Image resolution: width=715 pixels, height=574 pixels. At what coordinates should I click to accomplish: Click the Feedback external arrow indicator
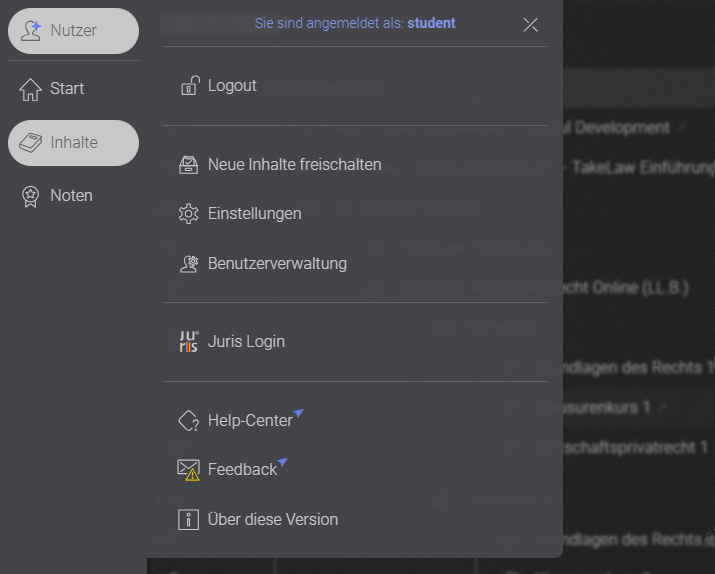pyautogui.click(x=282, y=462)
